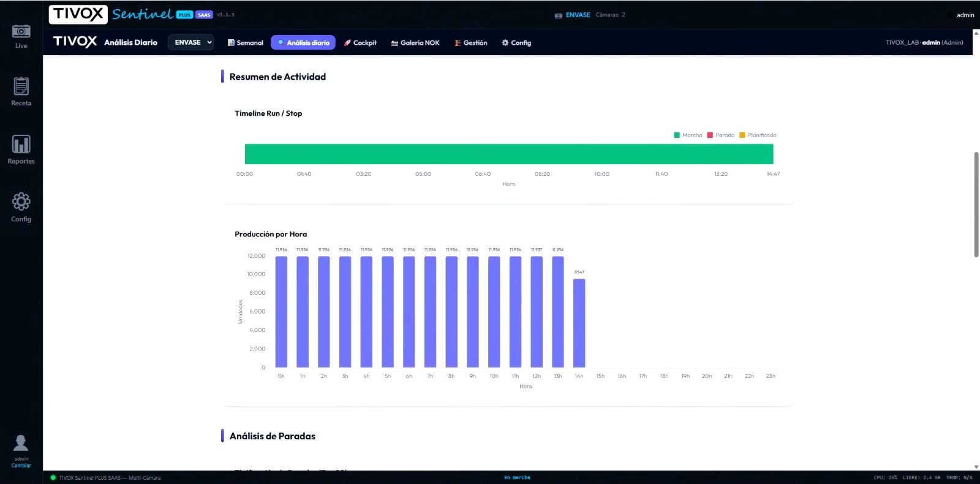The height and width of the screenshot is (484, 980).
Task: Click the Producción por Hora title
Action: [x=271, y=234]
